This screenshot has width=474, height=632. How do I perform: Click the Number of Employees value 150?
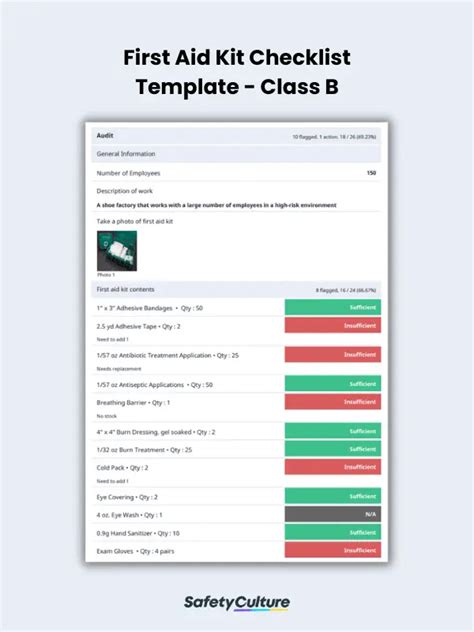point(371,173)
